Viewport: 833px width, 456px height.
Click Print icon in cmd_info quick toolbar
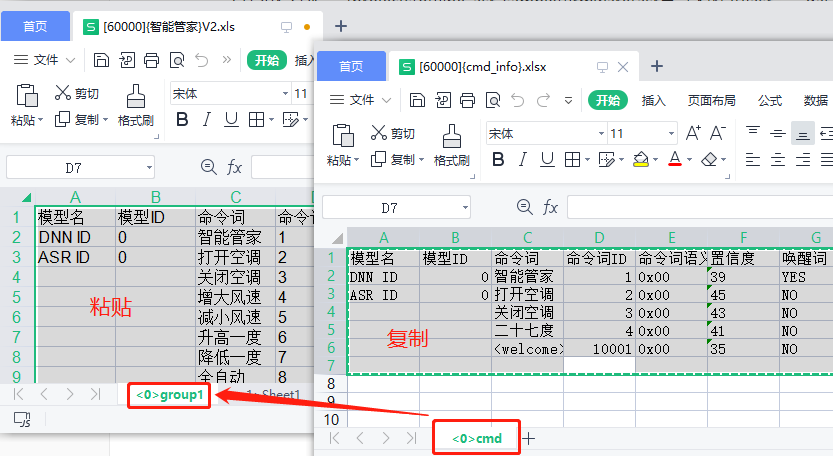coord(466,100)
